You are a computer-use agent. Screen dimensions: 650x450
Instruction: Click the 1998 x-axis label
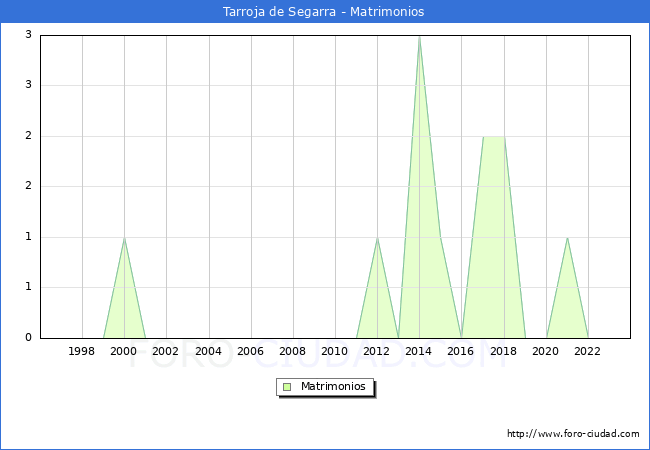(x=82, y=351)
